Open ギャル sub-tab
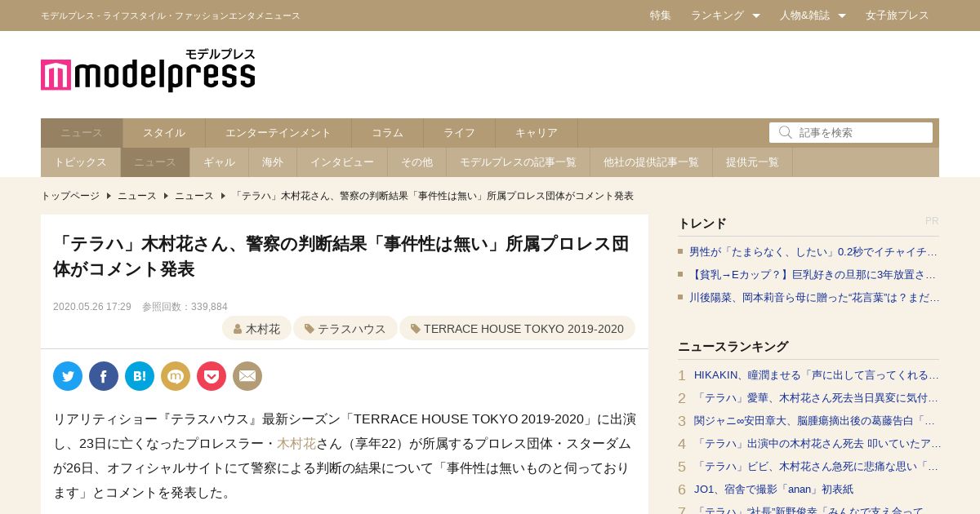Screen dimensions: 980x514 pyautogui.click(x=220, y=162)
